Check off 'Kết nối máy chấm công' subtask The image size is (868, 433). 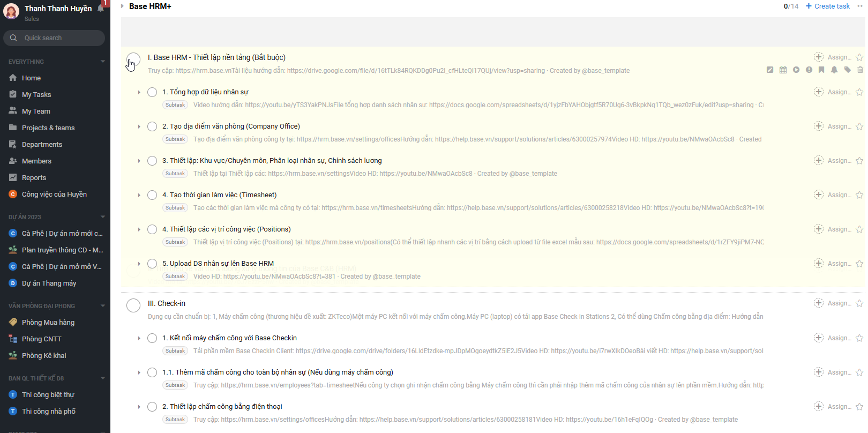(x=152, y=338)
